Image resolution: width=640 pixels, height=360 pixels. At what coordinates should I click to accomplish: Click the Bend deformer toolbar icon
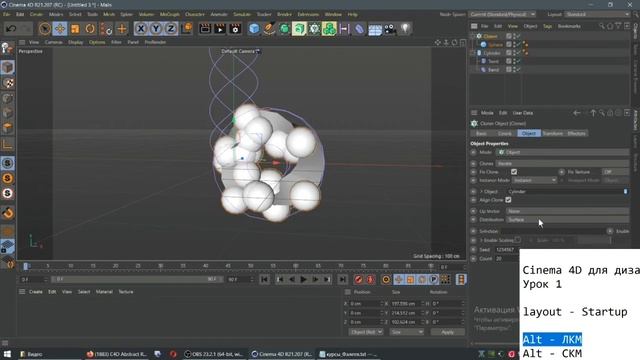click(x=359, y=29)
